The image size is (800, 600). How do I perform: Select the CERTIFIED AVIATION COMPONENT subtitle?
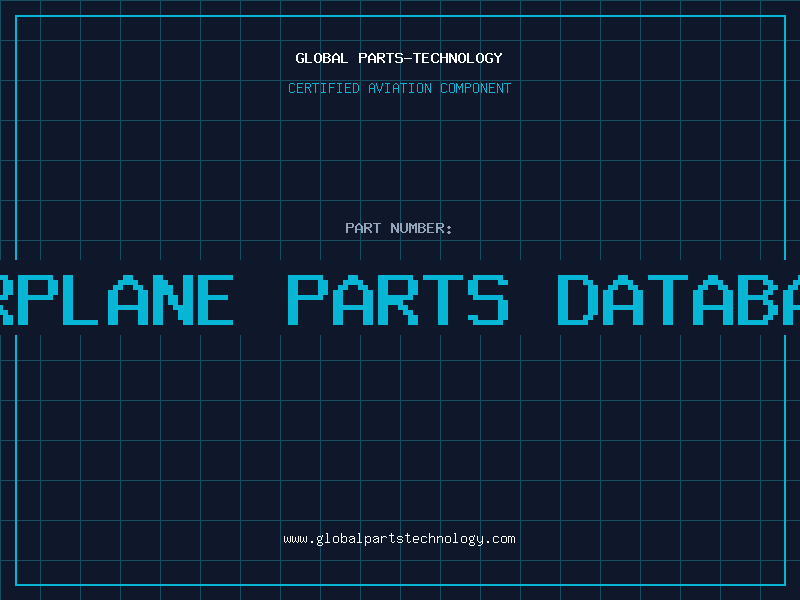point(399,88)
